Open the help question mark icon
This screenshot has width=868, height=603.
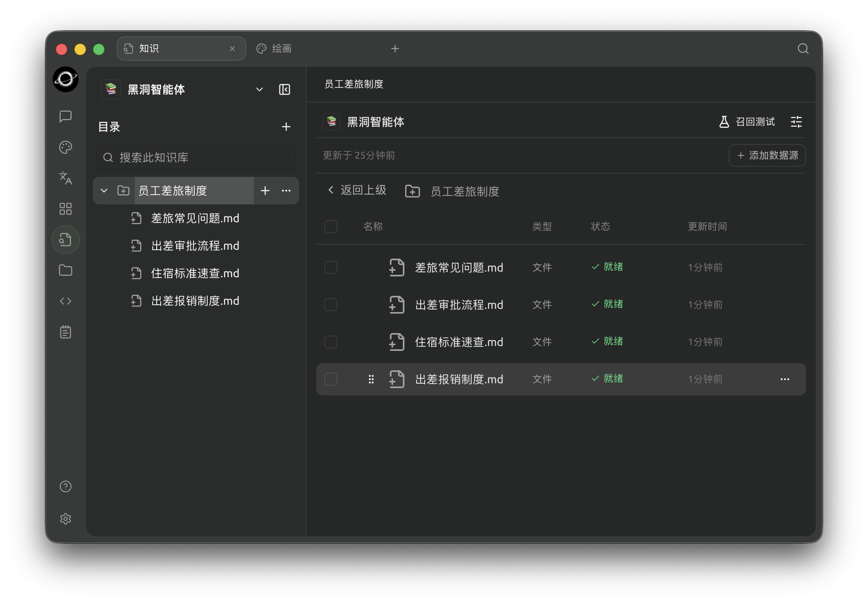(66, 486)
